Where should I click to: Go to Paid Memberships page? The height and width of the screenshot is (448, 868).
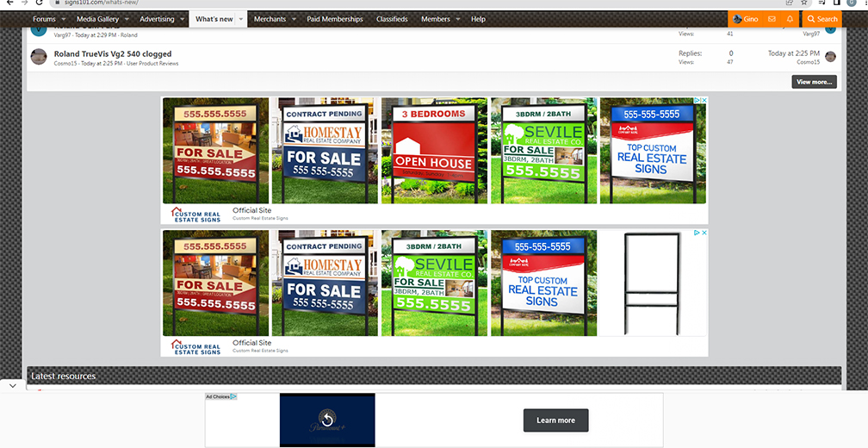[335, 19]
